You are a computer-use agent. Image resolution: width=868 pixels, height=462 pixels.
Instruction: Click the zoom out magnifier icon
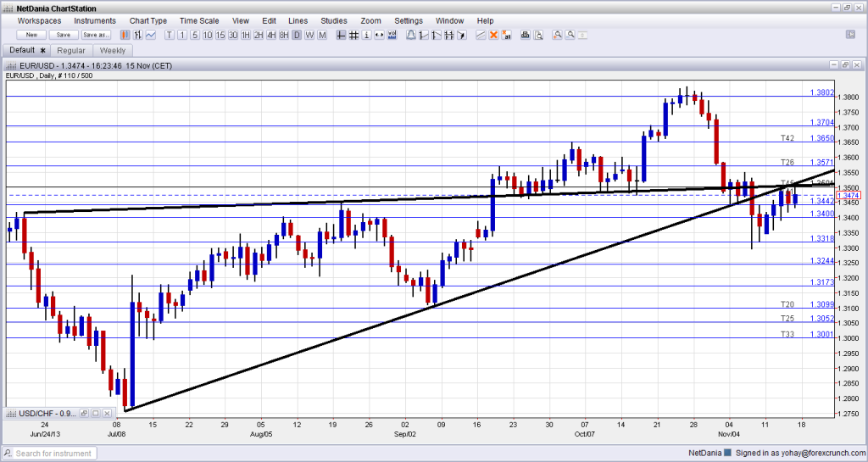pos(570,35)
